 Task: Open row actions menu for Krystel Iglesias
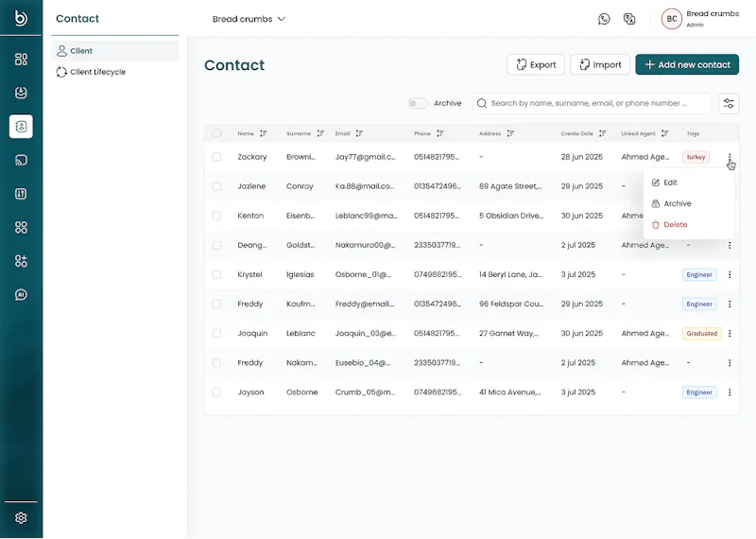click(730, 274)
